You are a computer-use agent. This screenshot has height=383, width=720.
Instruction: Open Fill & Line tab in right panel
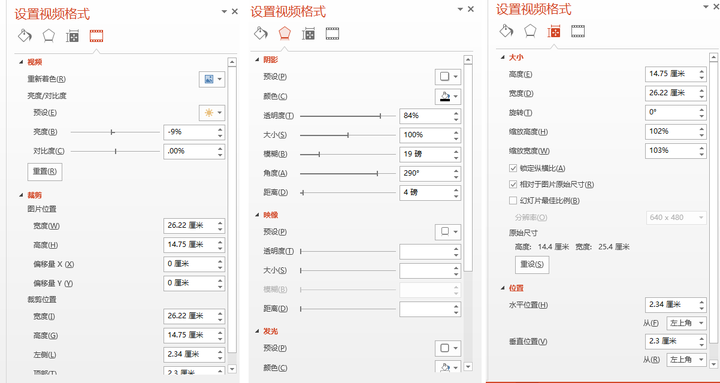tap(506, 31)
